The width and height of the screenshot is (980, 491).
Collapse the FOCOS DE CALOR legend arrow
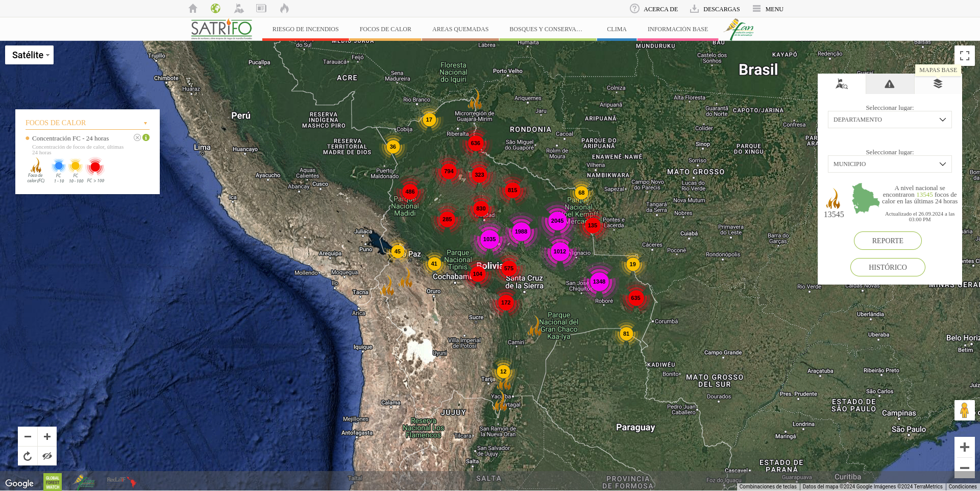[x=145, y=123]
